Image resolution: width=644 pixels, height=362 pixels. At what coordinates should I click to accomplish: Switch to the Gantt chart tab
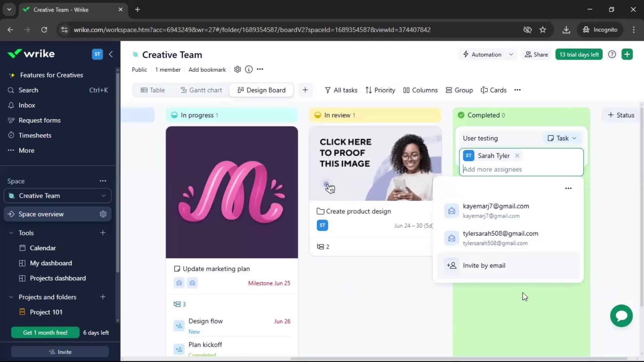201,90
